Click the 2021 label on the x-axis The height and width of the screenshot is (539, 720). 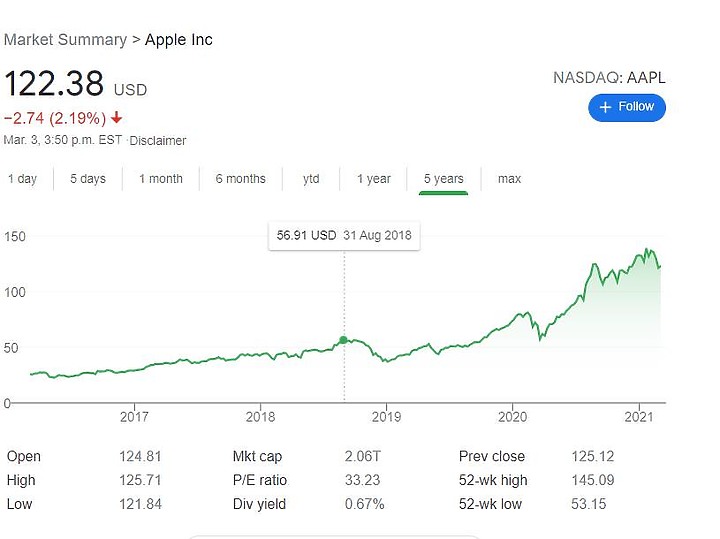[639, 417]
